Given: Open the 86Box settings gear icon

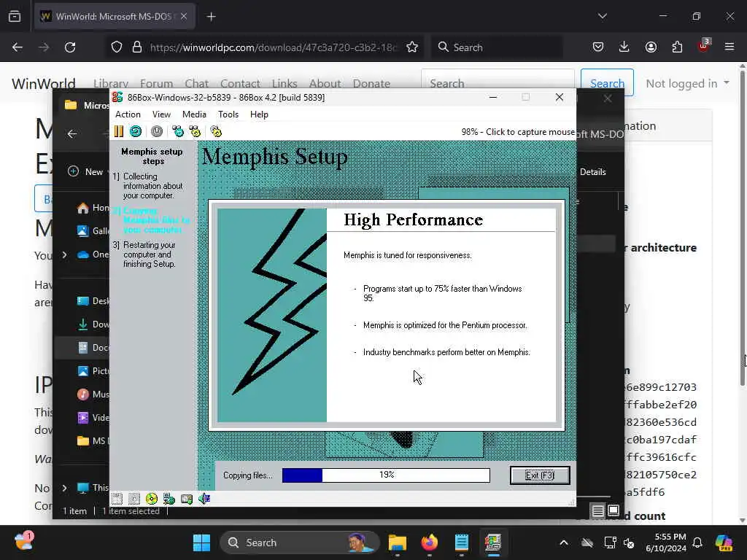Looking at the screenshot, I should (x=216, y=131).
